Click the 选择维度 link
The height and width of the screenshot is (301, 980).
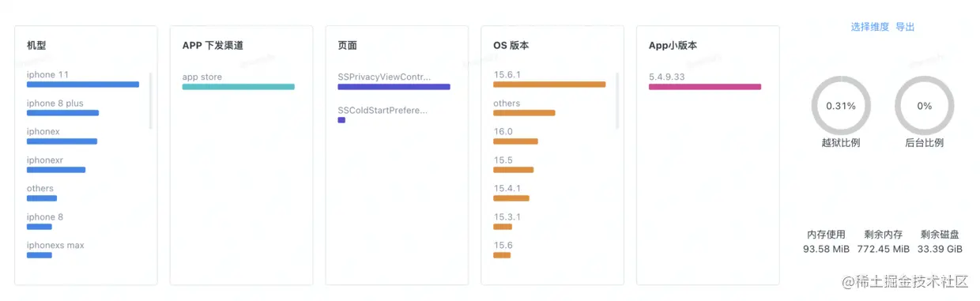pos(869,27)
